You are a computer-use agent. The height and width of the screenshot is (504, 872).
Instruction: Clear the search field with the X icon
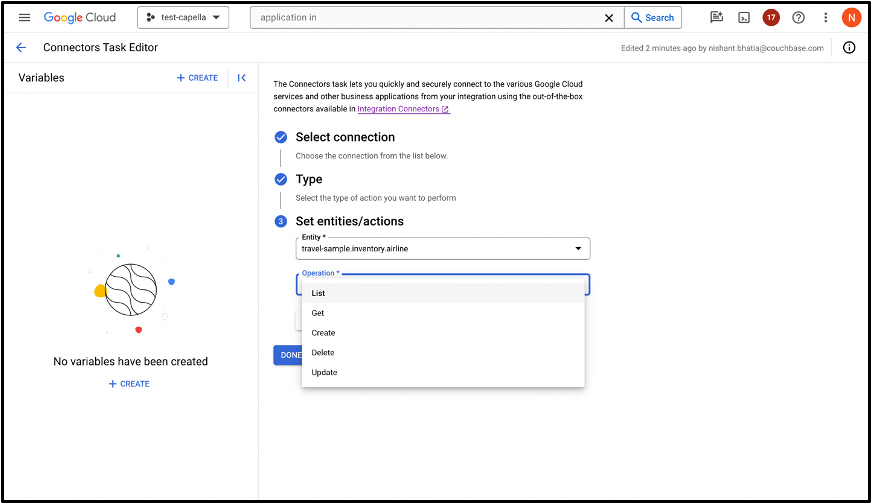coord(609,18)
